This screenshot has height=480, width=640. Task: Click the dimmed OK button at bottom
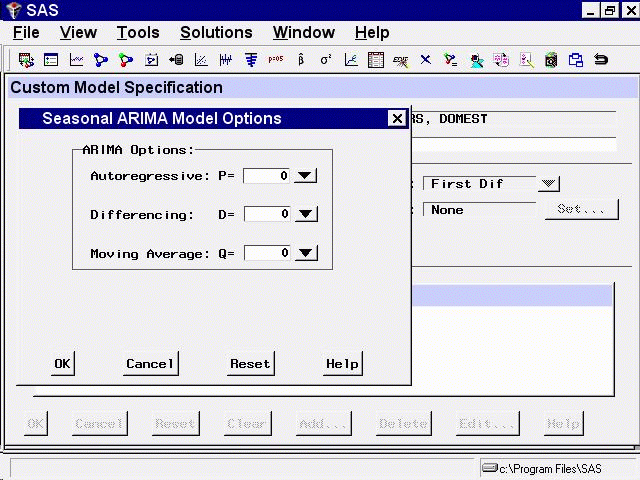click(x=36, y=424)
